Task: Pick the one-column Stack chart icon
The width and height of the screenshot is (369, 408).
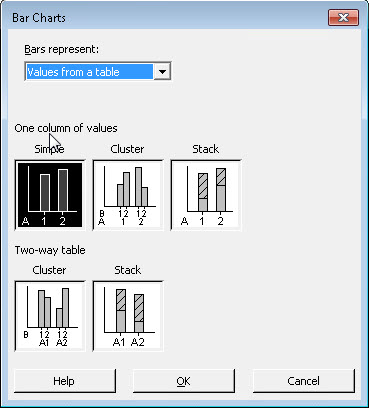Action: (206, 195)
